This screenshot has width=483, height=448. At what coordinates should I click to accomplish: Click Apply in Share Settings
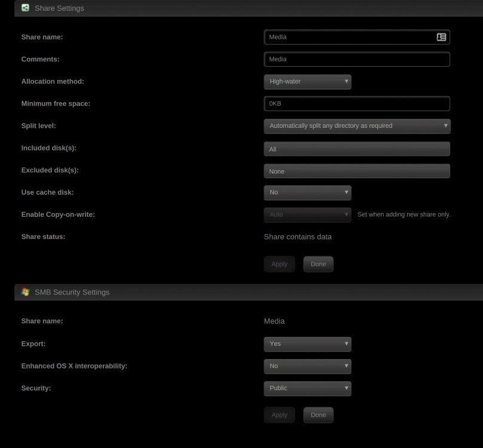pos(279,264)
